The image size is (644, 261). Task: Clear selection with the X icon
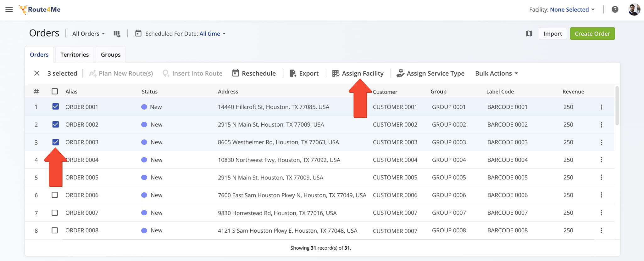tap(37, 73)
